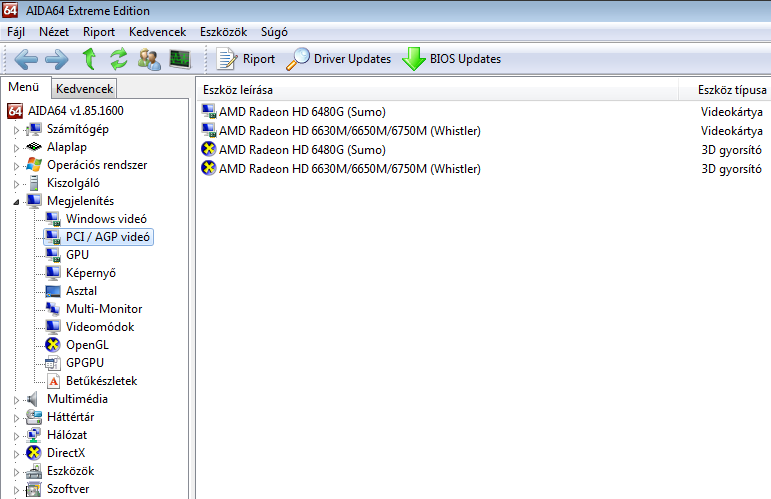Click the Kiszolgáló server tower icon
The width and height of the screenshot is (771, 499).
(x=34, y=183)
